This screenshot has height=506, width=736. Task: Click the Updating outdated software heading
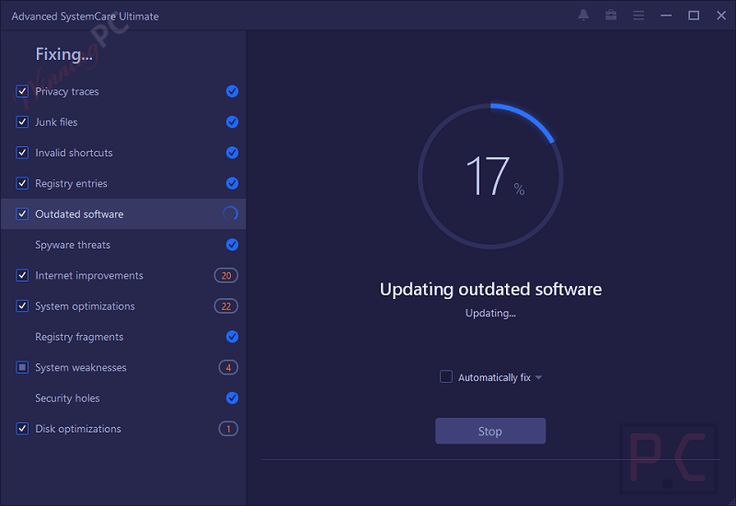pos(491,289)
